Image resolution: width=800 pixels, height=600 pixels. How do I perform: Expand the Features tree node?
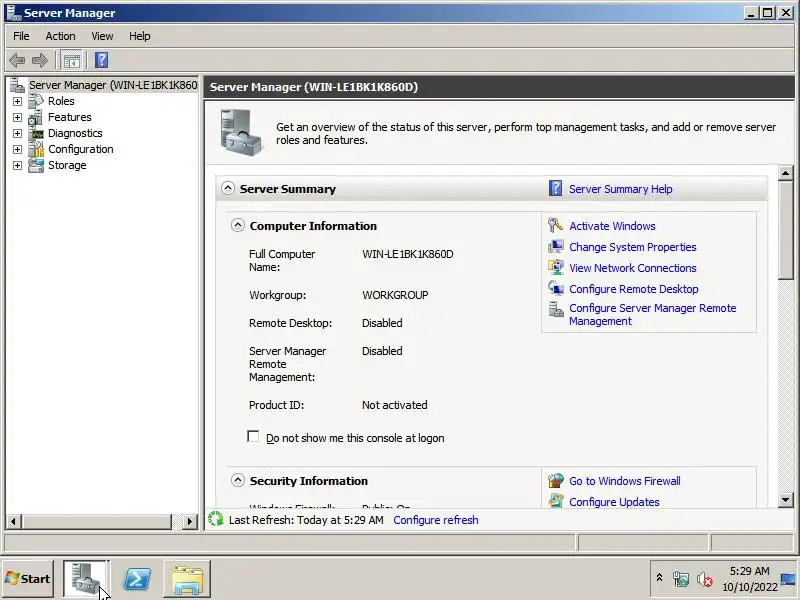click(17, 117)
